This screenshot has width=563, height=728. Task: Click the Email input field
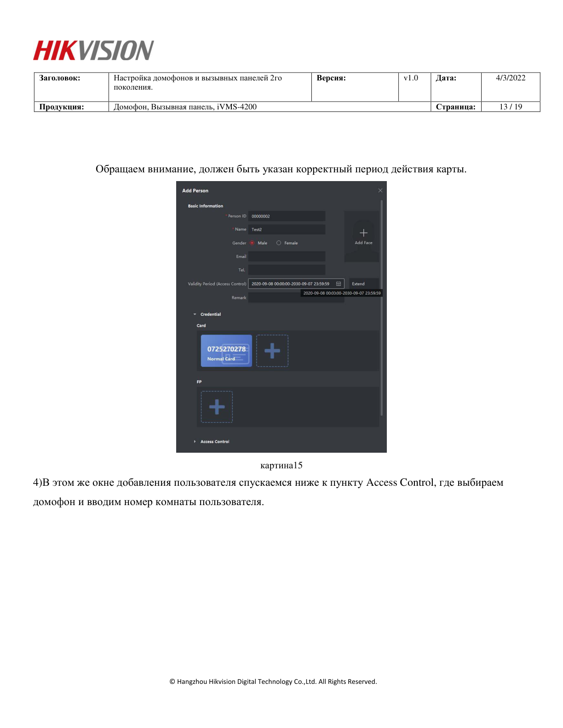point(287,256)
